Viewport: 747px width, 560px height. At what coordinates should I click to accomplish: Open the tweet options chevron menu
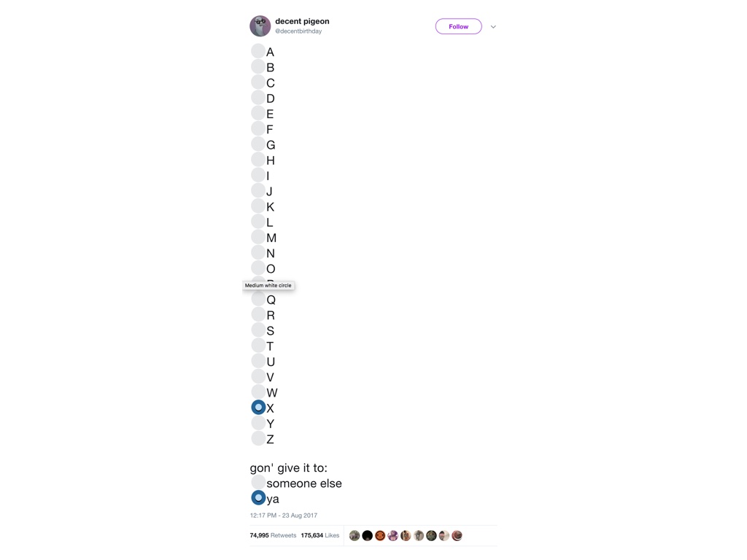(x=493, y=27)
